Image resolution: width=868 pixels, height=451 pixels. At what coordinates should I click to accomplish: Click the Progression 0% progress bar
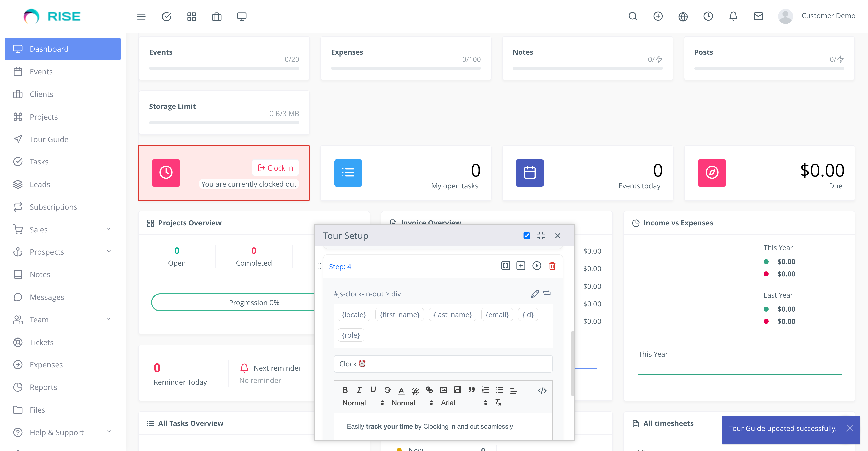pos(254,302)
